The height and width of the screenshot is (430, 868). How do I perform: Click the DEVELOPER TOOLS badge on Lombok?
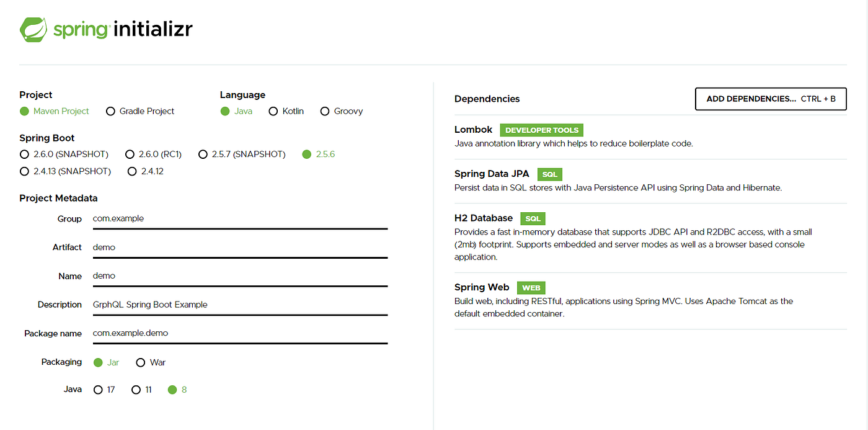click(541, 130)
